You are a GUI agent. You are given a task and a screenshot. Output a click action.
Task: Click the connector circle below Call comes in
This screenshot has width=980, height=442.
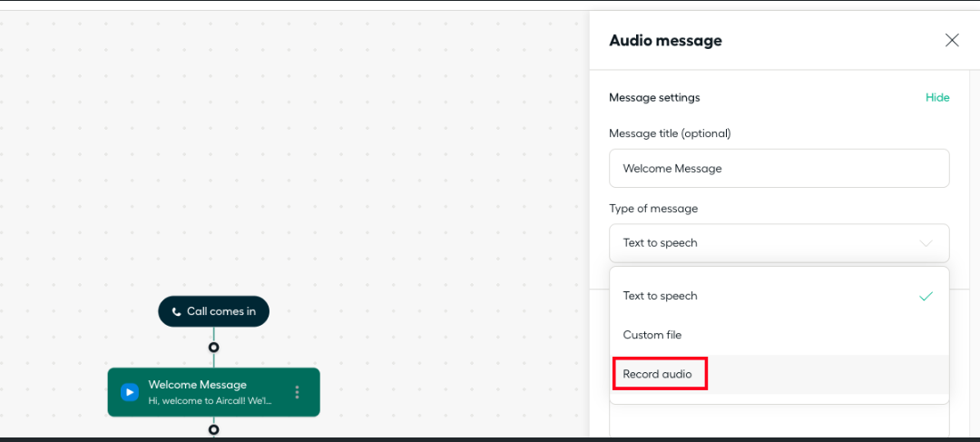point(214,347)
